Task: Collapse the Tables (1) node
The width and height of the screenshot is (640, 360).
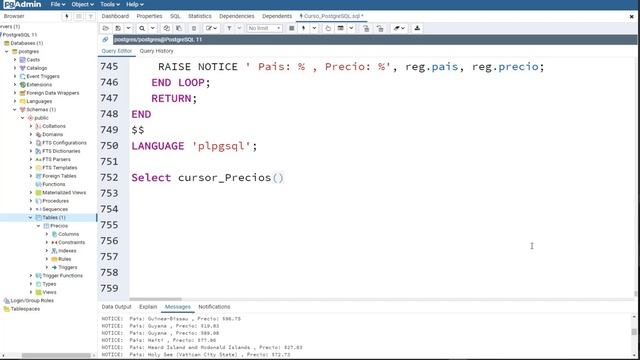Action: (x=31, y=218)
